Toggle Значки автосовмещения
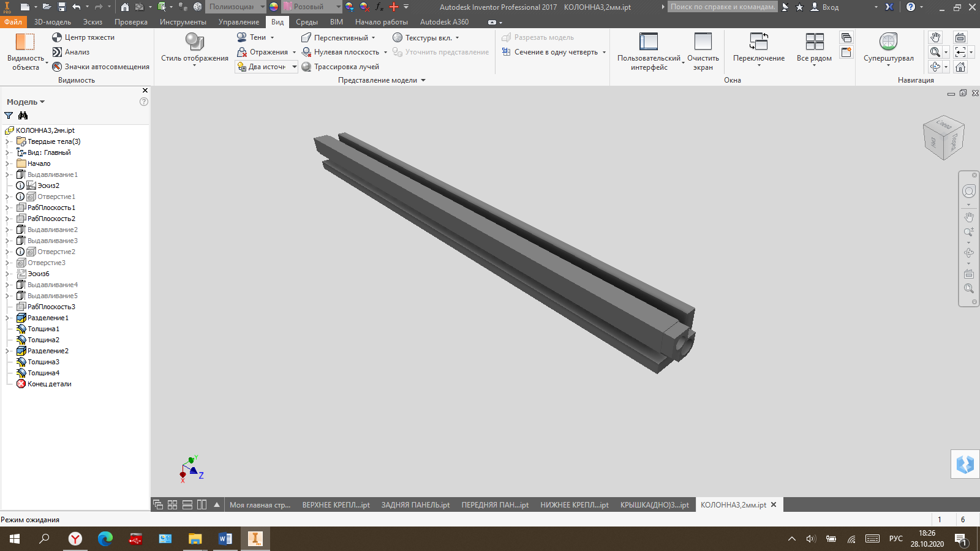The height and width of the screenshot is (551, 980). pos(100,67)
